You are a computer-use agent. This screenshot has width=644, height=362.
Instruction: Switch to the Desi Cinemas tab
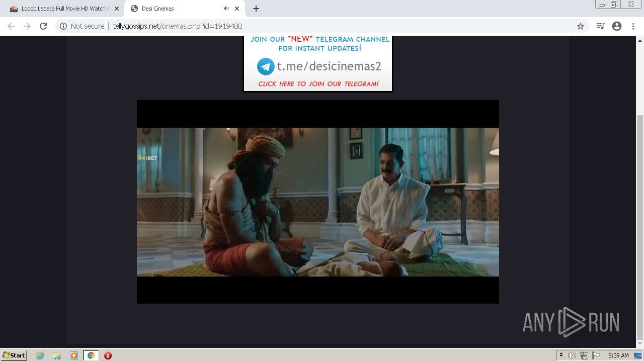click(x=184, y=9)
